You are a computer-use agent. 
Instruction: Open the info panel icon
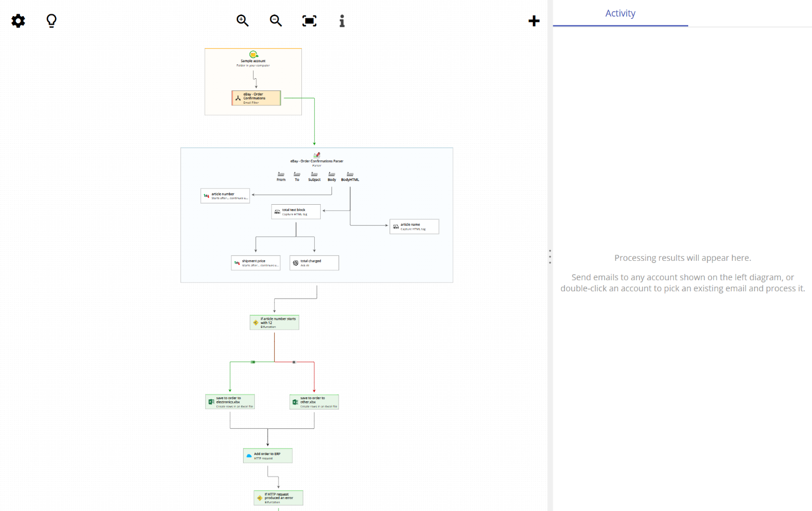[x=342, y=21]
